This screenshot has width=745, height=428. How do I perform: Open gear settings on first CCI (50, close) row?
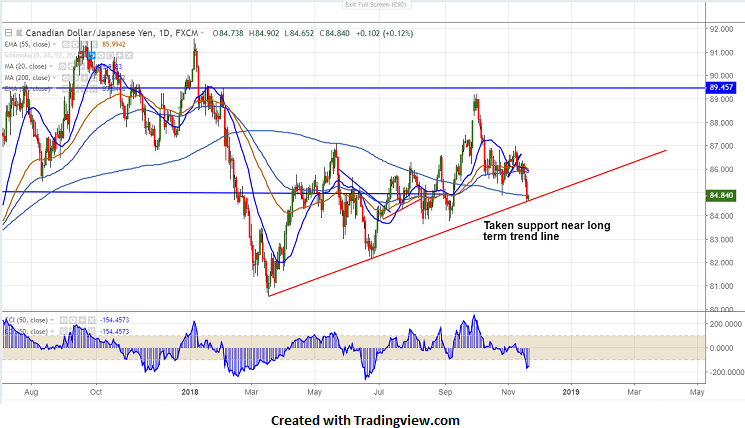73,320
